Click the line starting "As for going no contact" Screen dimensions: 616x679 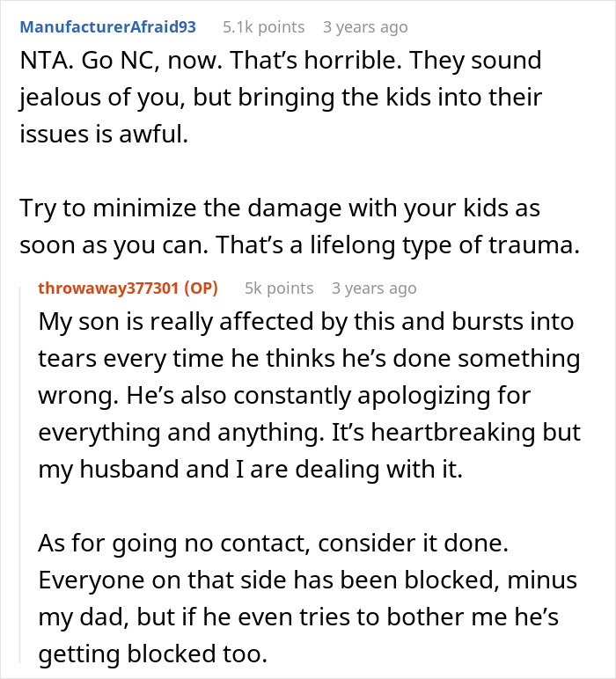click(273, 543)
